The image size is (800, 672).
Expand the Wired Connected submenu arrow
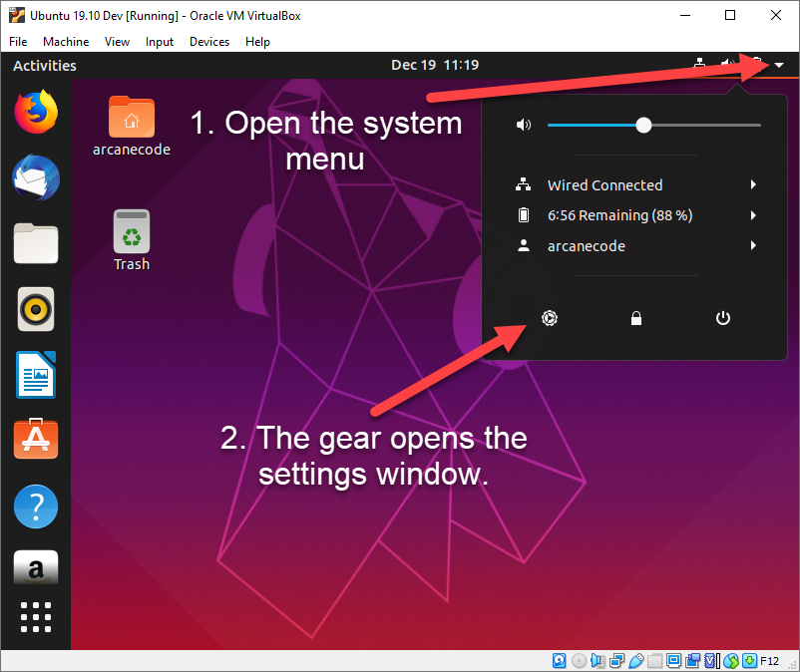(753, 184)
